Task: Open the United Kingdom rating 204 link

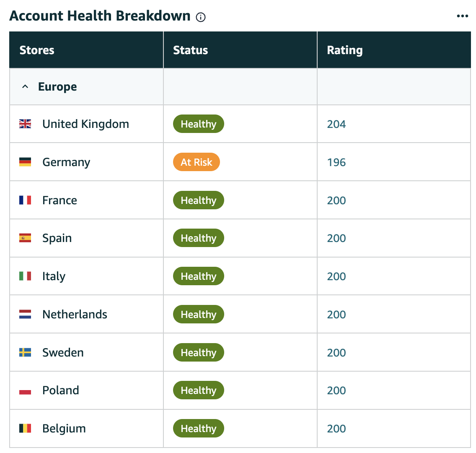Action: [336, 124]
